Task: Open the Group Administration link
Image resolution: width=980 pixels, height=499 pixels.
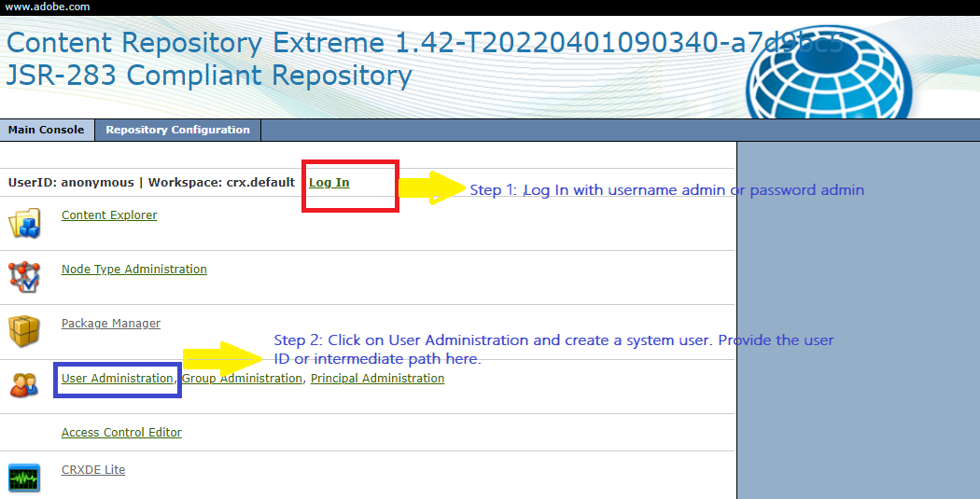Action: pyautogui.click(x=242, y=379)
